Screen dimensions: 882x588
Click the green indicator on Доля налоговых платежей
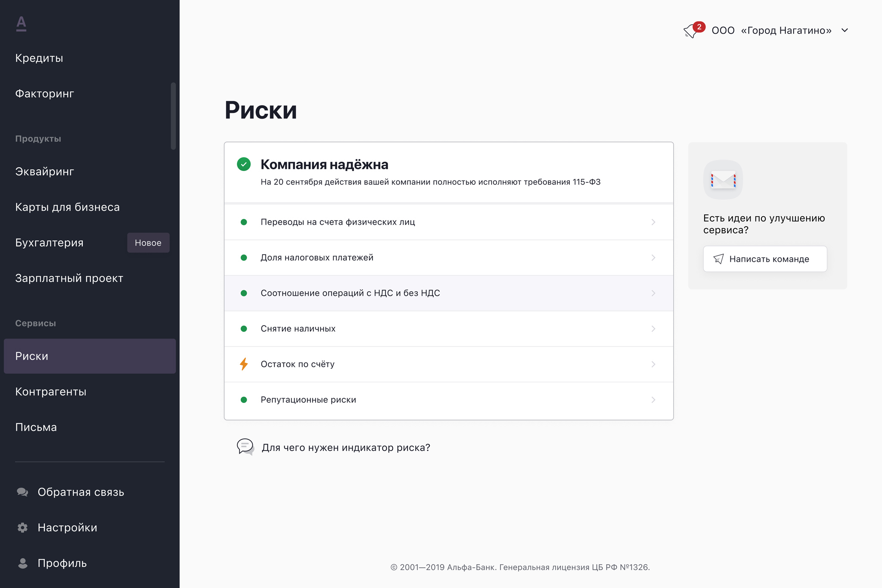[244, 258]
